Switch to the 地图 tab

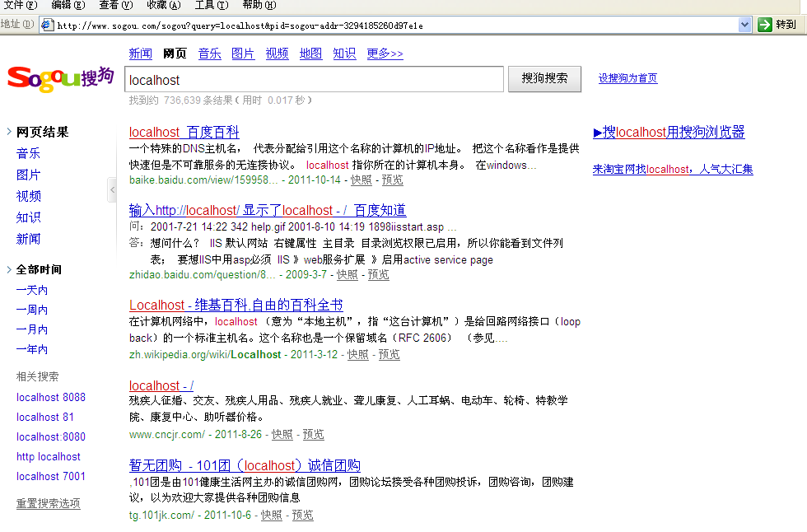click(x=311, y=54)
